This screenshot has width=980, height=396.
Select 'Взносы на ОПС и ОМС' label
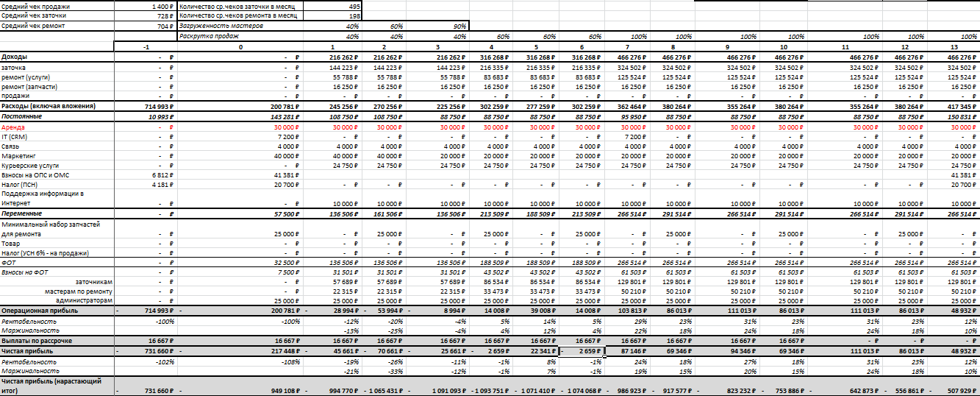pos(57,175)
